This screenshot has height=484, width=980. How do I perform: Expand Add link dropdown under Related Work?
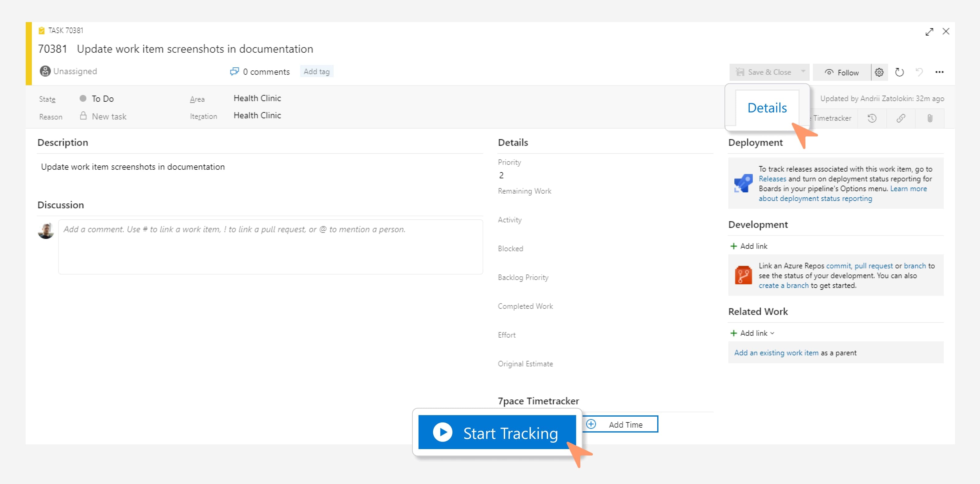pos(752,333)
